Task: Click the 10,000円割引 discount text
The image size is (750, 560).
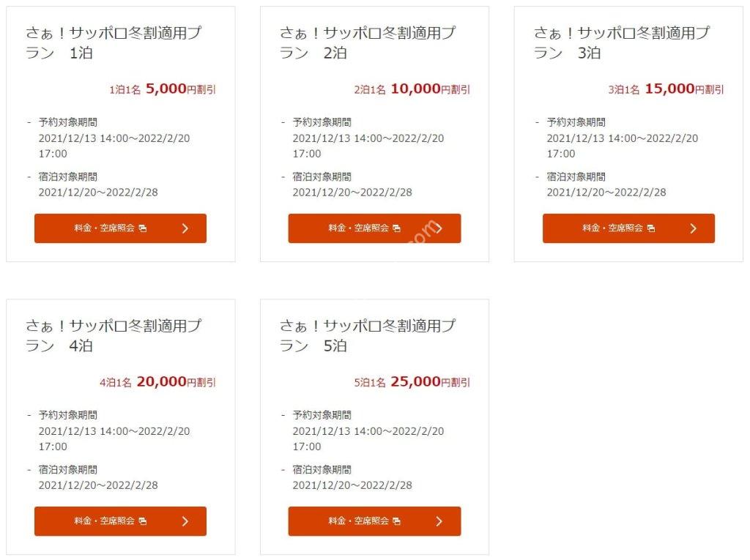Action: tap(431, 89)
